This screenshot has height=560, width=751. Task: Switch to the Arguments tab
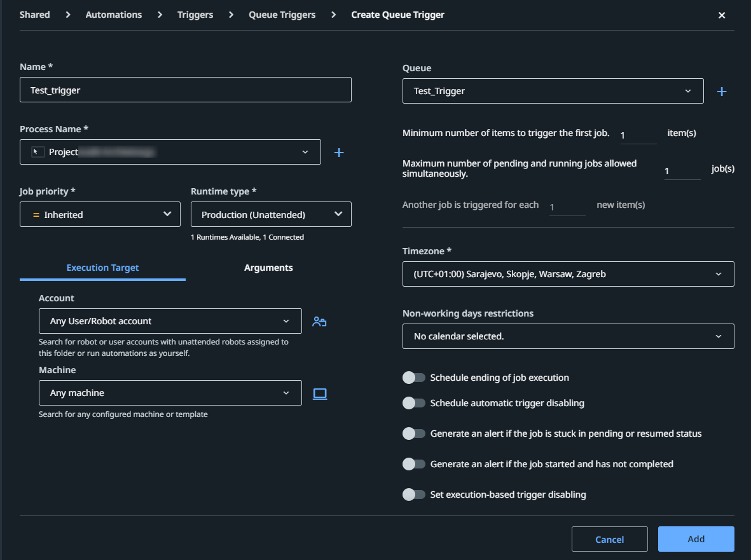click(x=268, y=268)
